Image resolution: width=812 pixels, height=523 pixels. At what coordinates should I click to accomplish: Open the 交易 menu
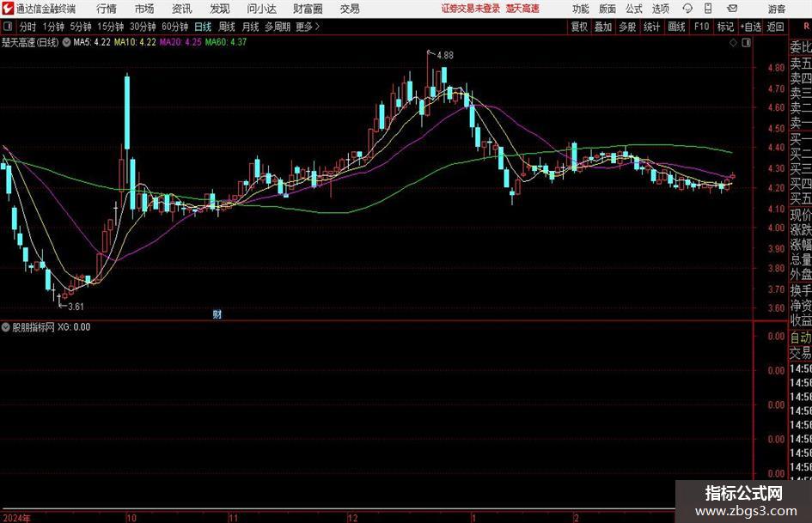click(350, 9)
